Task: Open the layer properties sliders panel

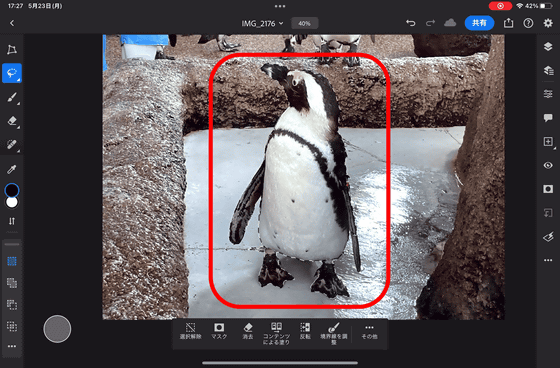Action: tap(548, 94)
